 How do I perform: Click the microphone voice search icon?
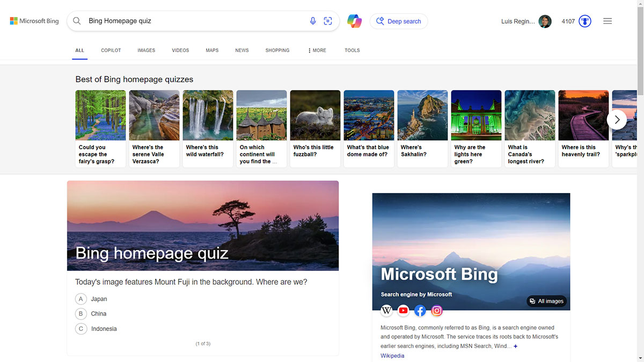click(x=313, y=21)
